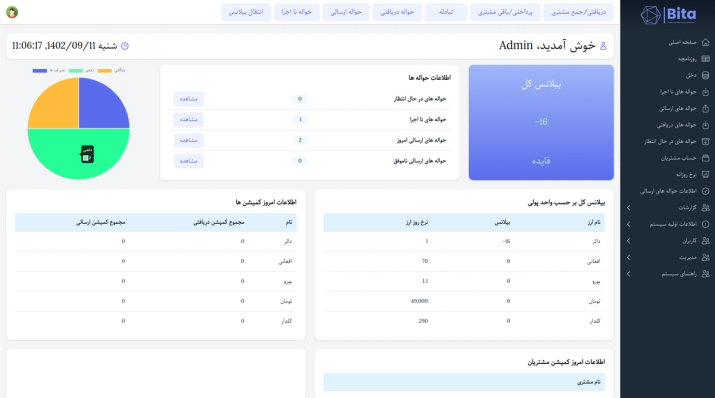Click the اطلاعات امروز کمیشن مشتریان heading
The height and width of the screenshot is (398, 715).
tap(566, 362)
